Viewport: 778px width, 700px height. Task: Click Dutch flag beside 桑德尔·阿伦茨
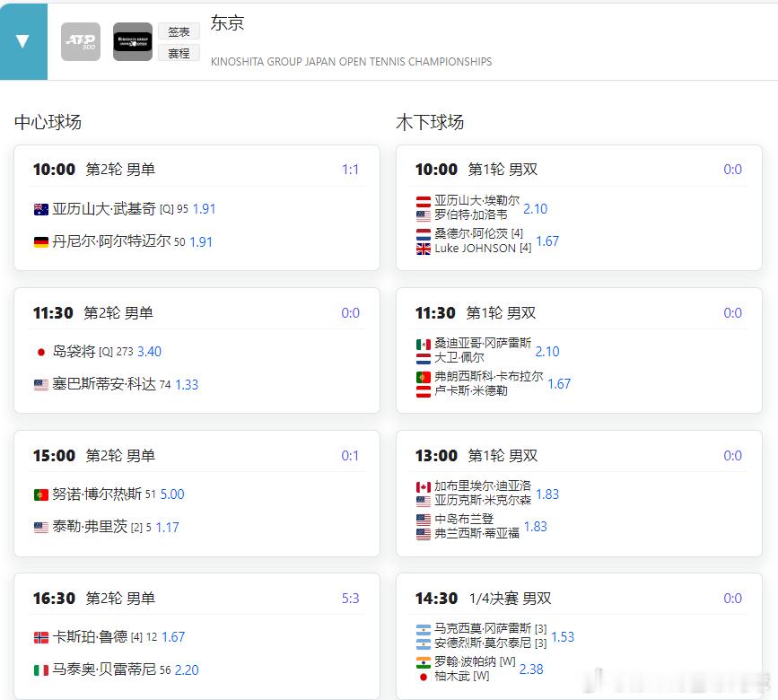pyautogui.click(x=424, y=234)
